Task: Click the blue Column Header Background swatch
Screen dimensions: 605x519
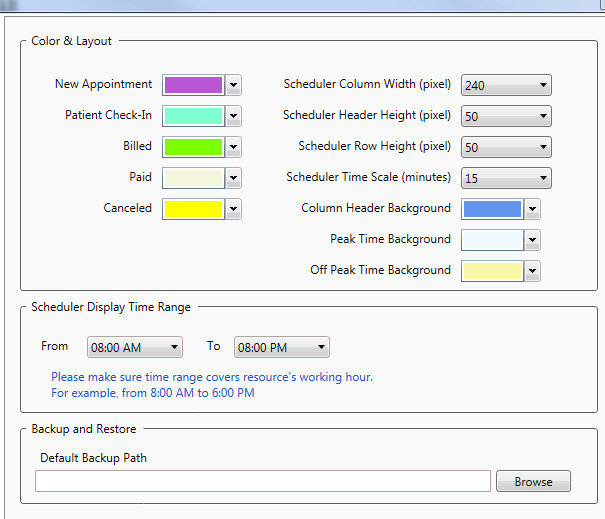Action: point(492,209)
